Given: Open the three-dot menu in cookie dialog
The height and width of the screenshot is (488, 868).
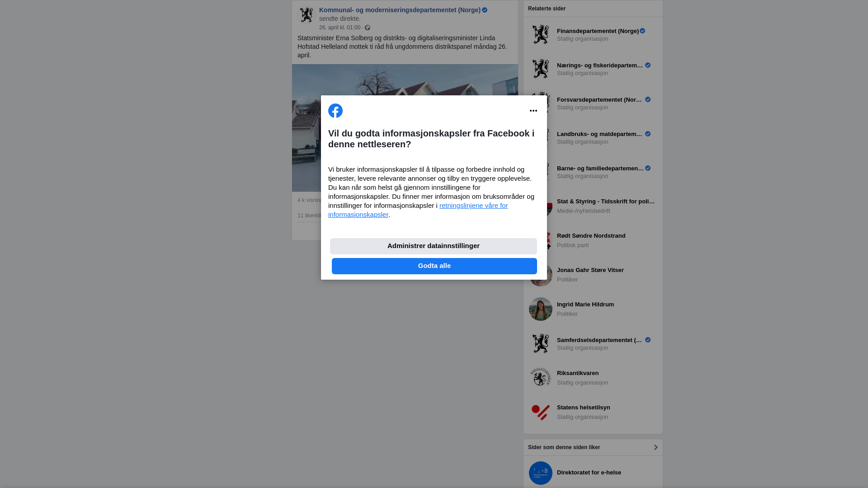Looking at the screenshot, I should (533, 111).
